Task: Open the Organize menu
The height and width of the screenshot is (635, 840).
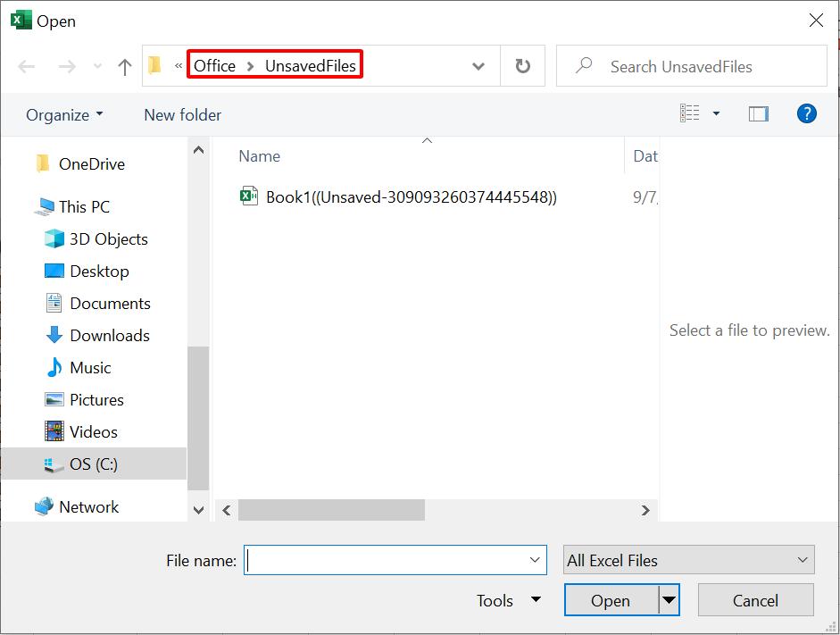Action: pyautogui.click(x=64, y=115)
